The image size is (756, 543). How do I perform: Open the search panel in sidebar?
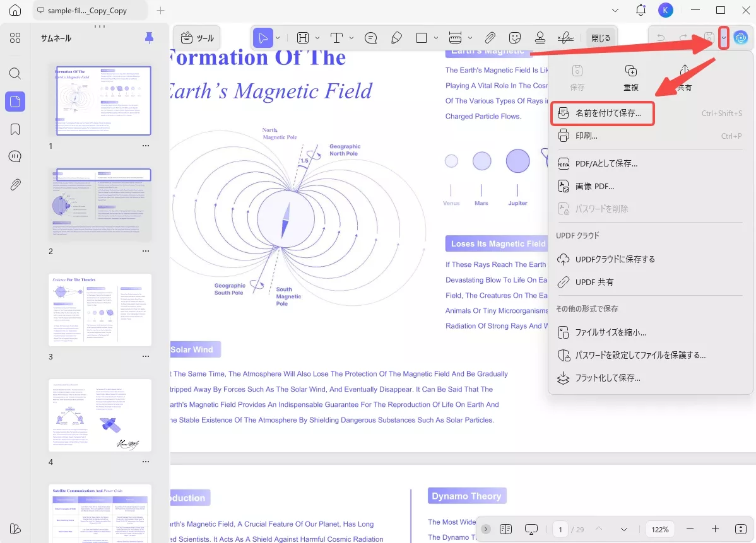point(15,73)
